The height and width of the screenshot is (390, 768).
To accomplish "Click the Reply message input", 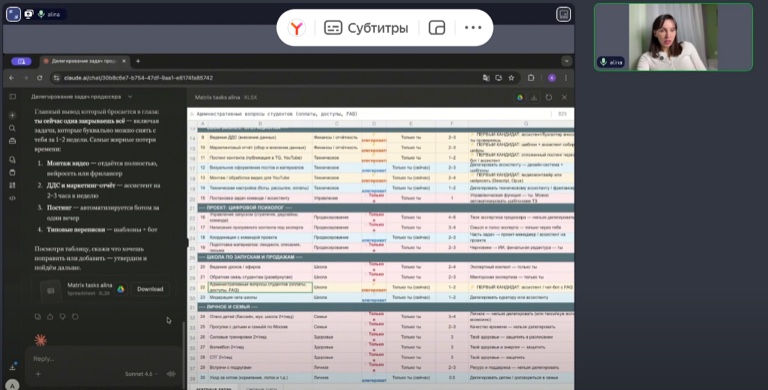I will pos(103,359).
